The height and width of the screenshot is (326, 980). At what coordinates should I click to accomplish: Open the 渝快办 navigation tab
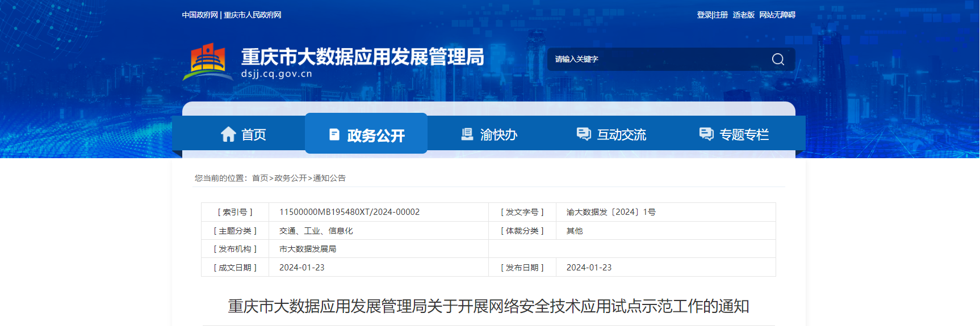[x=499, y=135]
